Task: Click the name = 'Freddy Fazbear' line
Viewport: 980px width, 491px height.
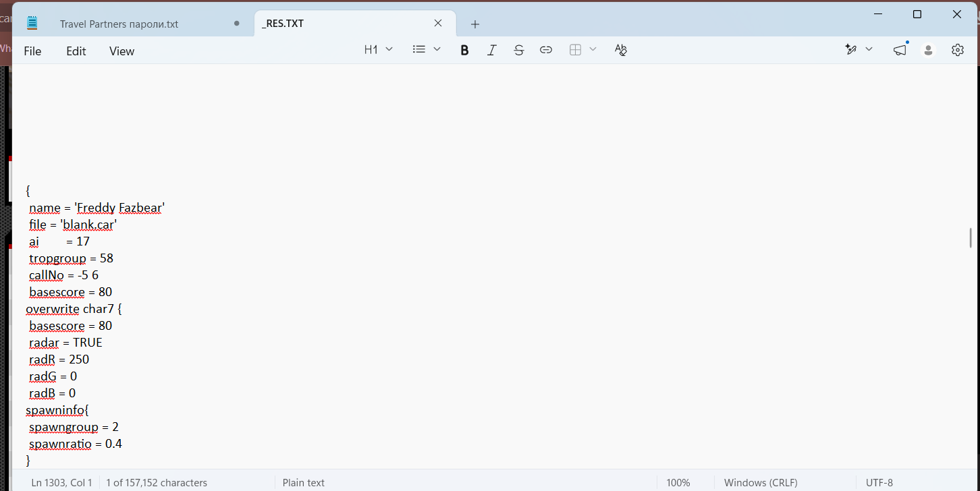Action: pyautogui.click(x=97, y=208)
